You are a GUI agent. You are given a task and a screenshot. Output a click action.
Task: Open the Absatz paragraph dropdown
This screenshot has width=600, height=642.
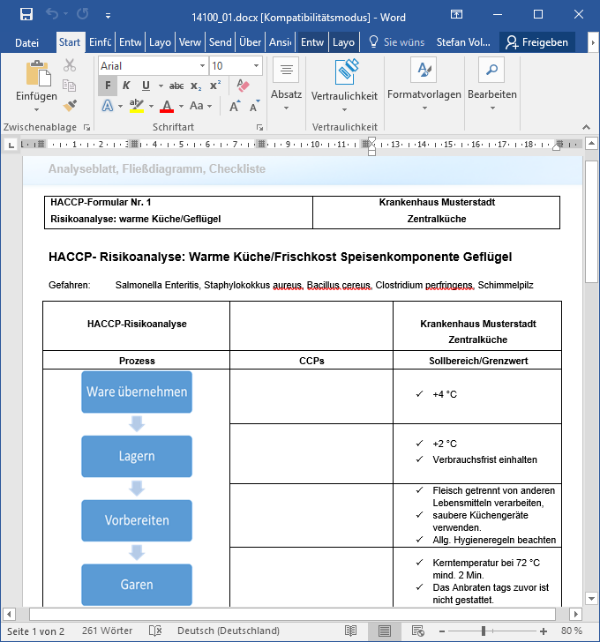point(286,80)
